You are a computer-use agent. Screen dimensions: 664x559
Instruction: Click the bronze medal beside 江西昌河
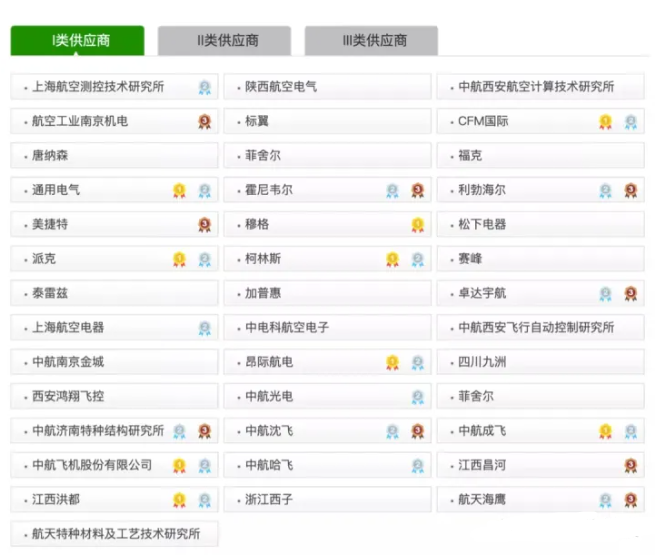(631, 466)
